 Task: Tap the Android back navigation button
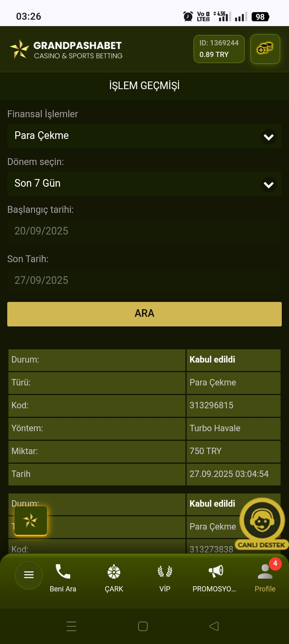click(214, 626)
